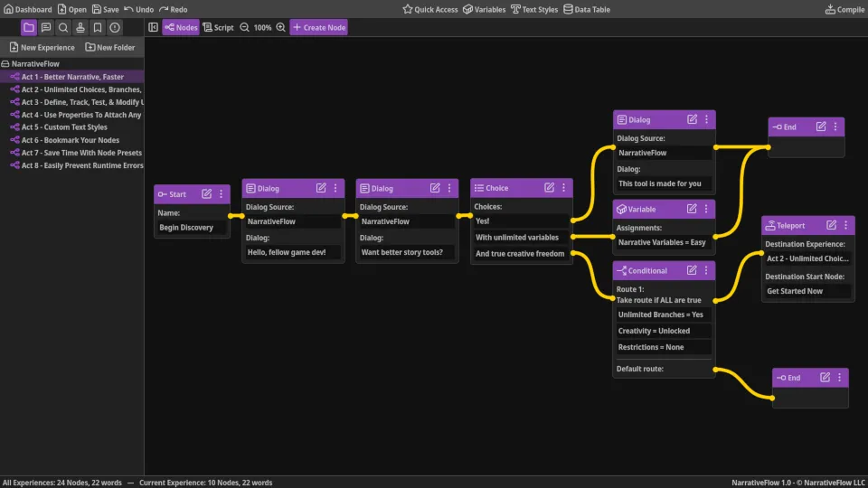This screenshot has height=488, width=868.
Task: Save the project
Action: pyautogui.click(x=105, y=9)
